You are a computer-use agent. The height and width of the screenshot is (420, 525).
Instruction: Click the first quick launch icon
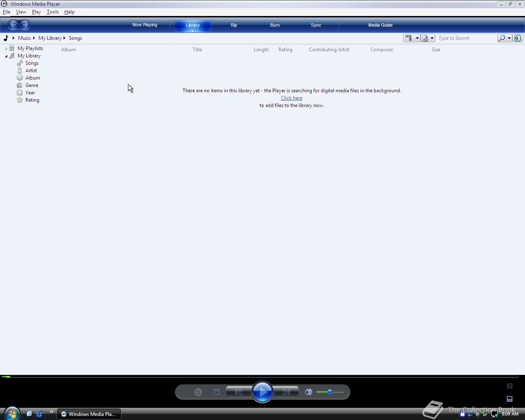29,414
